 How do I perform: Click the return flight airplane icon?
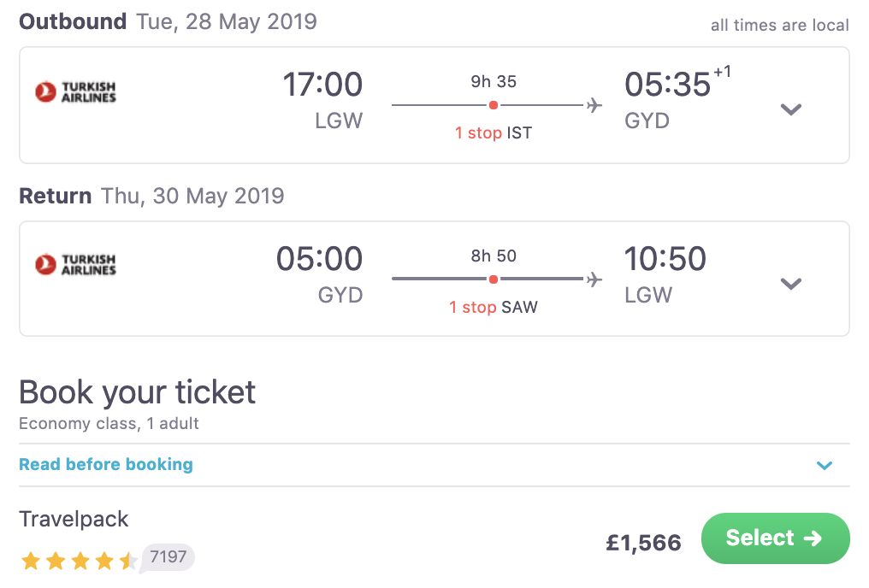[x=594, y=279]
